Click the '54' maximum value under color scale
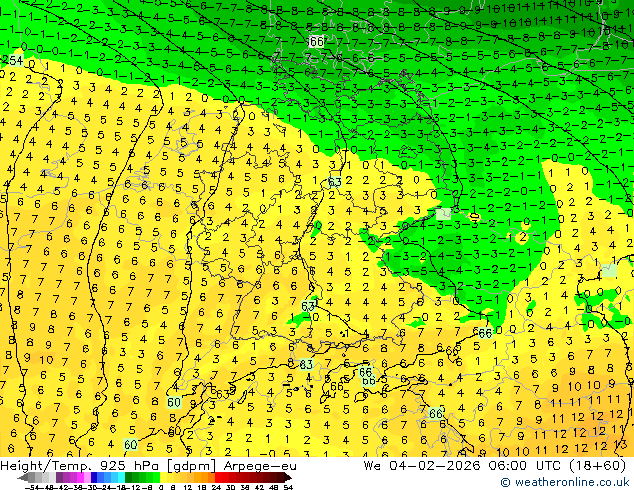Screen dimensions: 634x490 [x=288, y=487]
